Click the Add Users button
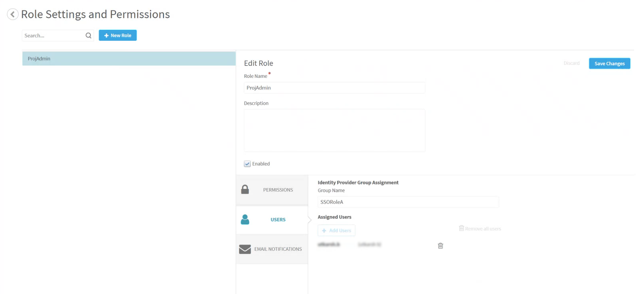The image size is (644, 294). click(336, 231)
